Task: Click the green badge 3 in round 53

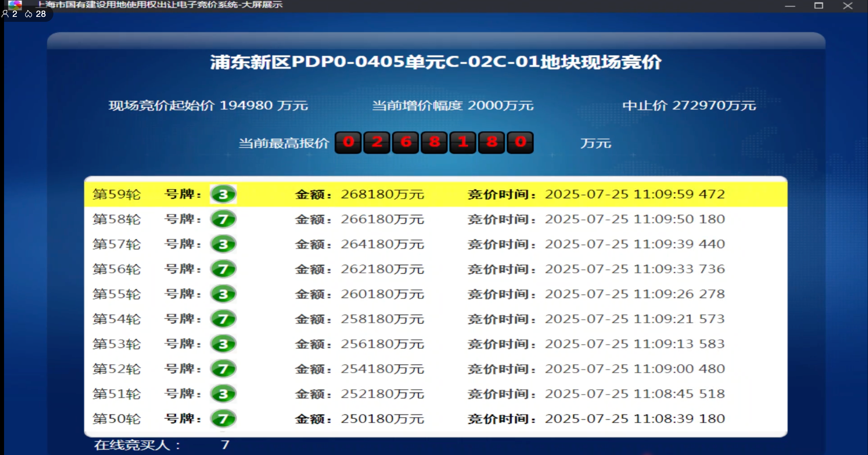Action: 223,344
